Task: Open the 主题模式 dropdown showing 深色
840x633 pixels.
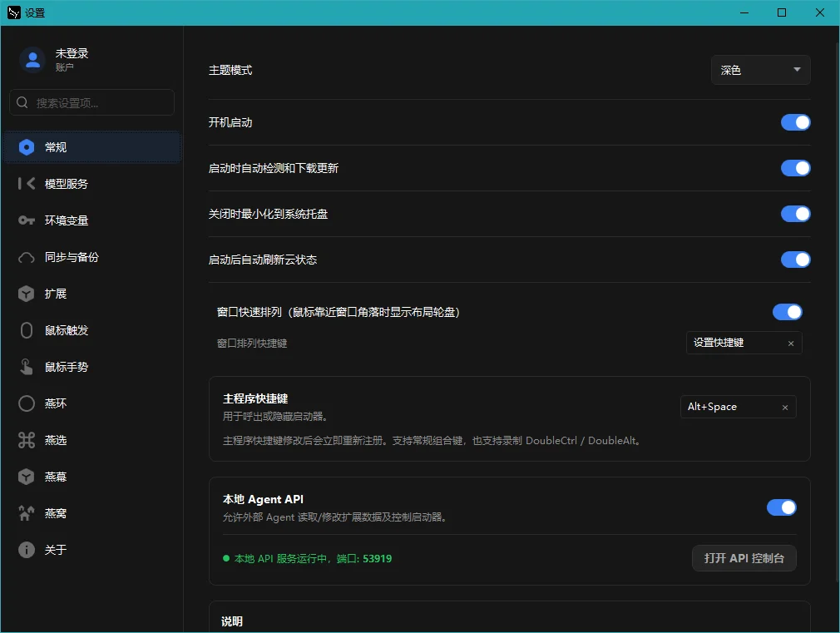Action: (761, 70)
